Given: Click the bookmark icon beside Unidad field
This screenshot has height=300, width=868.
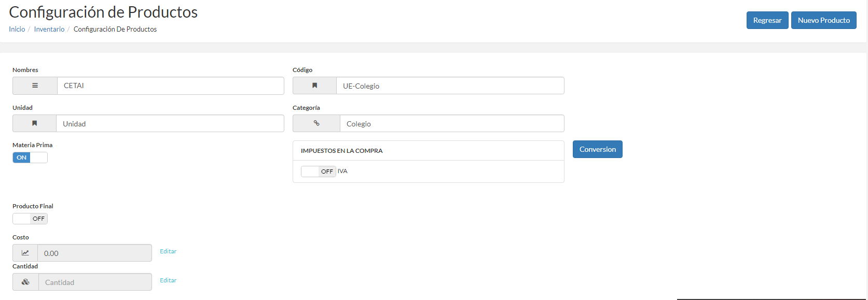Looking at the screenshot, I should pos(34,123).
